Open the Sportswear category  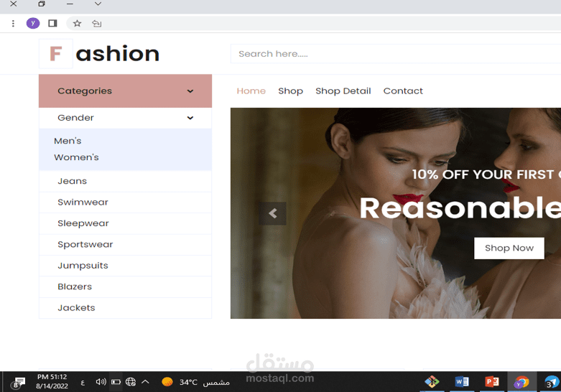point(125,244)
